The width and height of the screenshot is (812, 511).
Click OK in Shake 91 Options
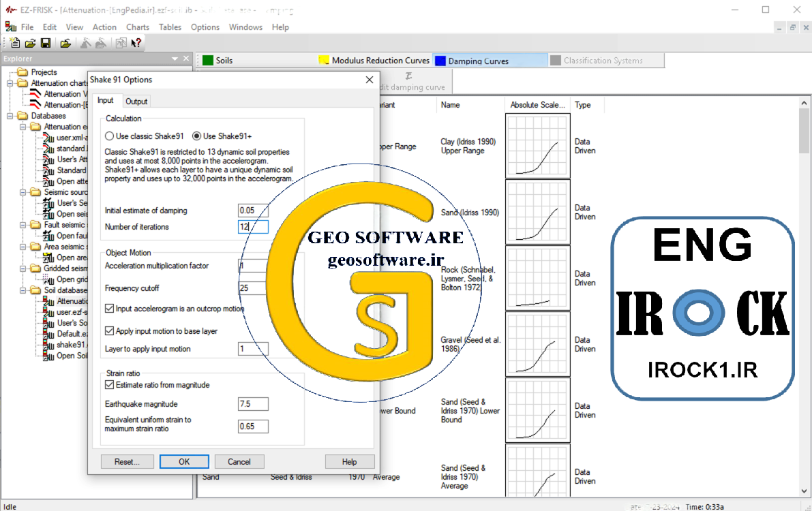coord(184,461)
